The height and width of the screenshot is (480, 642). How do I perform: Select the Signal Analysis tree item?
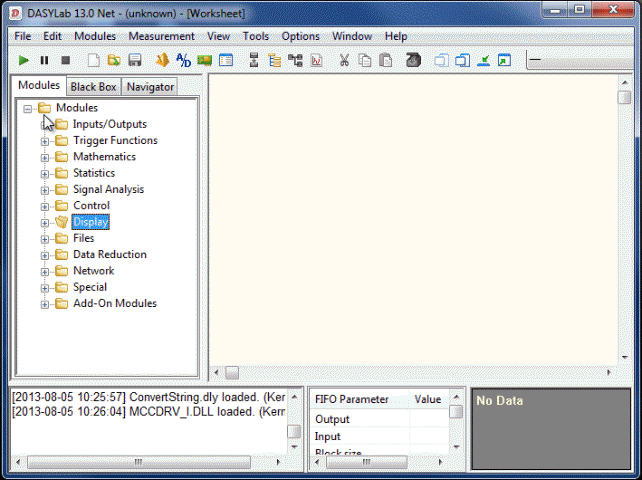click(x=109, y=189)
